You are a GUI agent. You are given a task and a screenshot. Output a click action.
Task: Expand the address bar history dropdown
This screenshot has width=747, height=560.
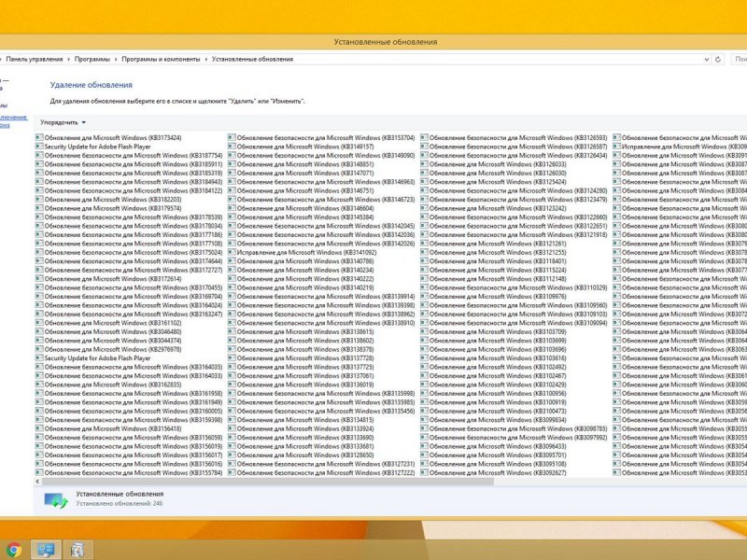click(707, 59)
